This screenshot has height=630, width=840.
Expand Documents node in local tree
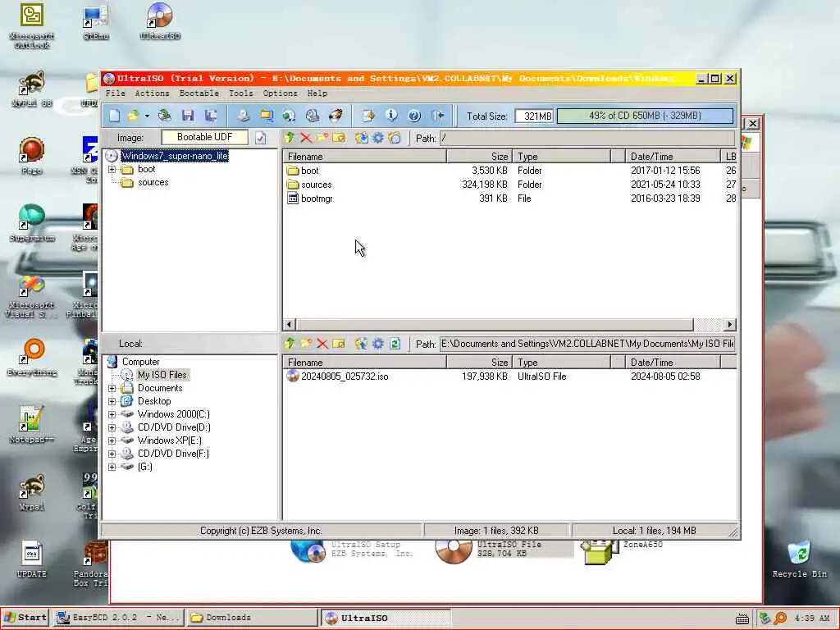tap(112, 388)
